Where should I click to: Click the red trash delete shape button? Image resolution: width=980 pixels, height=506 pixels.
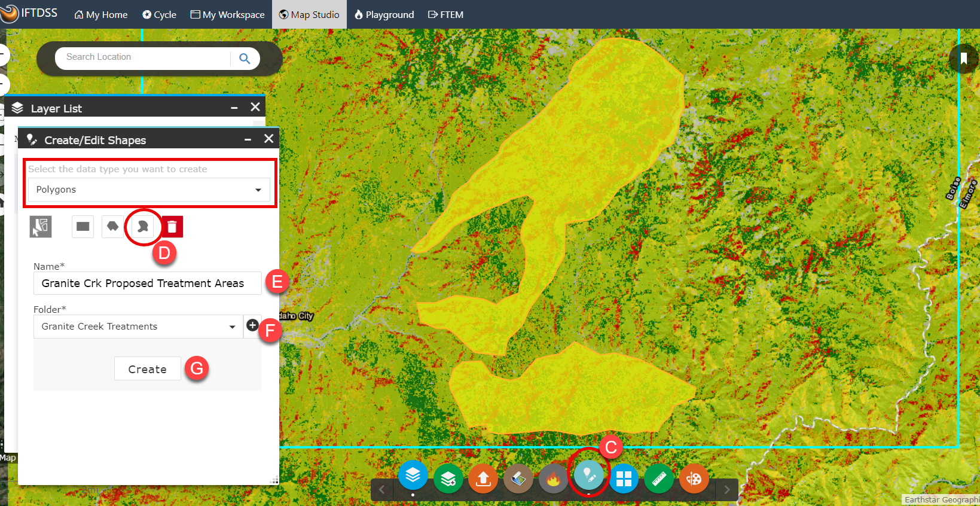(172, 227)
